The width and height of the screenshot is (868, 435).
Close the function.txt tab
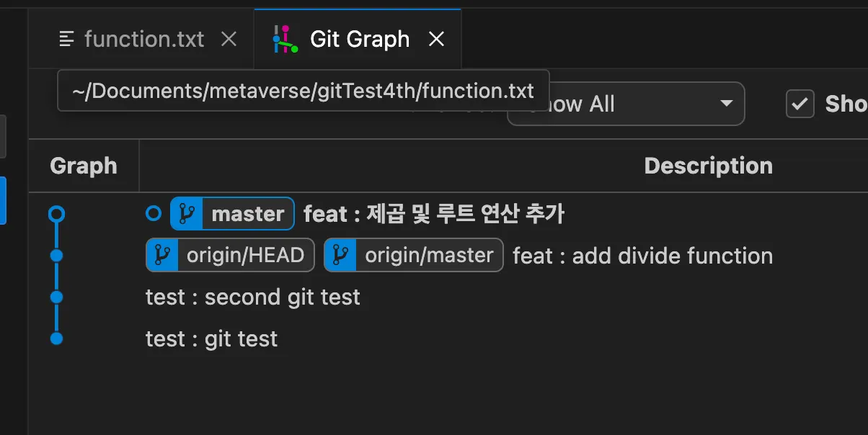229,39
